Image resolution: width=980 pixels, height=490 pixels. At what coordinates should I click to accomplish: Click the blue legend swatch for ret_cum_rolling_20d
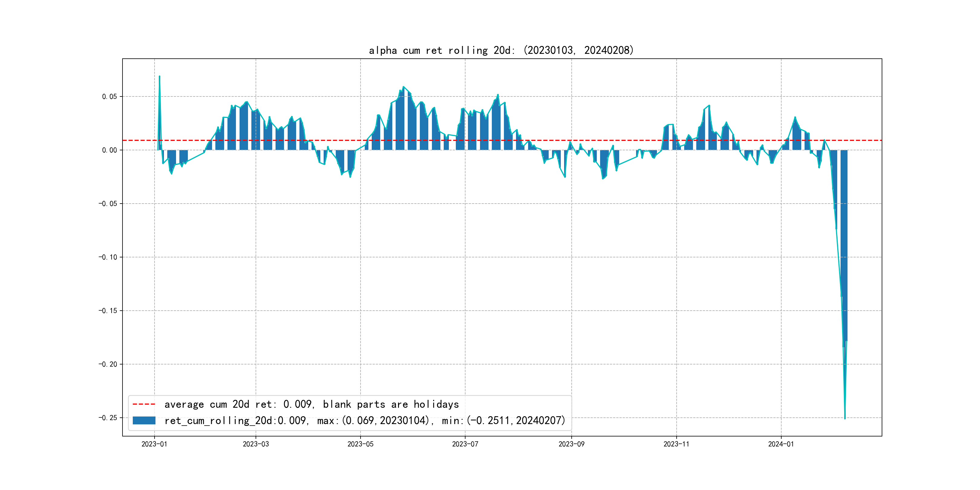point(144,420)
